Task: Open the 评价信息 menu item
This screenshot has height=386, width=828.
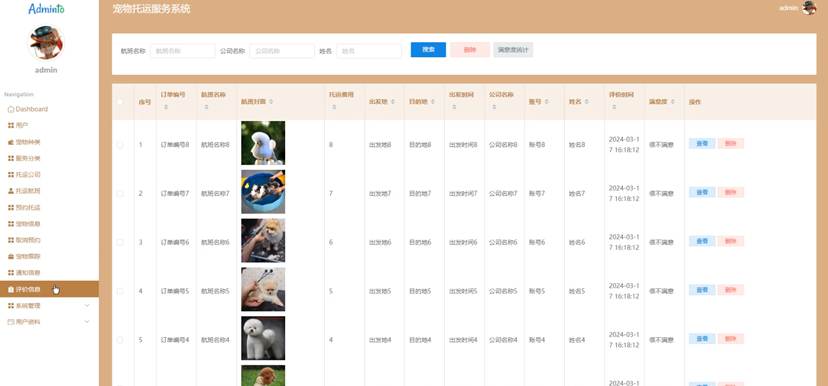Action: point(49,289)
